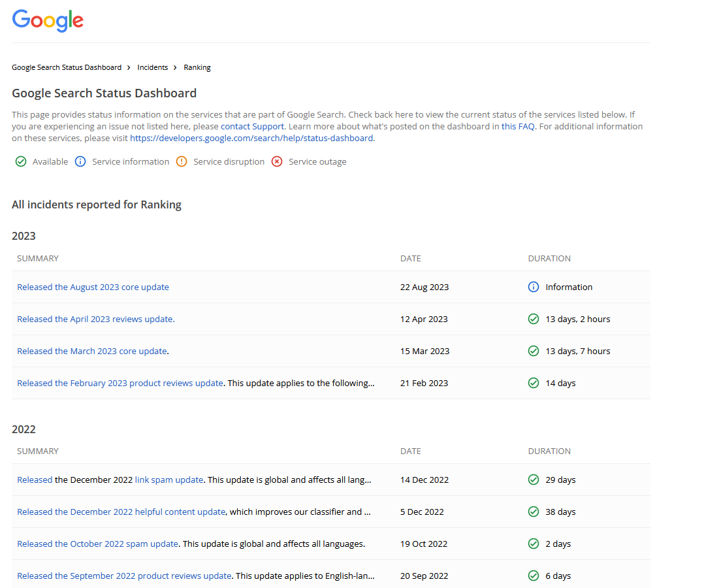The height and width of the screenshot is (588, 704).
Task: Click the 12 Apr 2023 date cell
Action: coord(424,319)
